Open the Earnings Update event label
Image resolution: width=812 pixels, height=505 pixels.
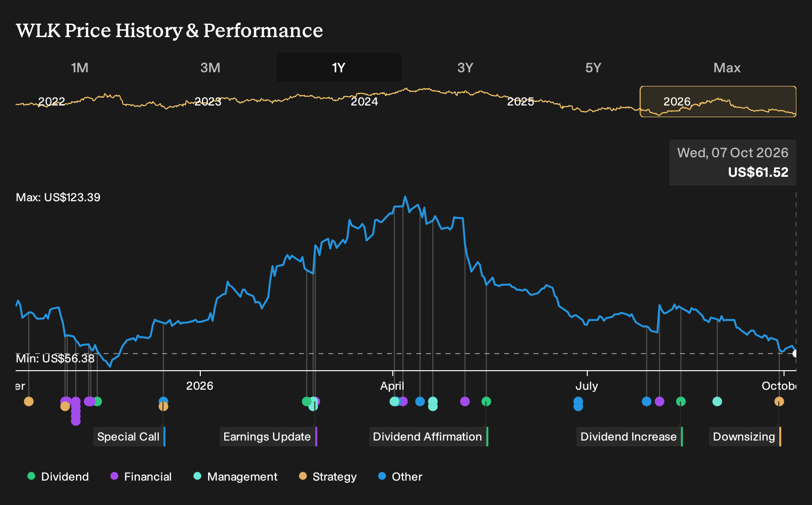[268, 437]
